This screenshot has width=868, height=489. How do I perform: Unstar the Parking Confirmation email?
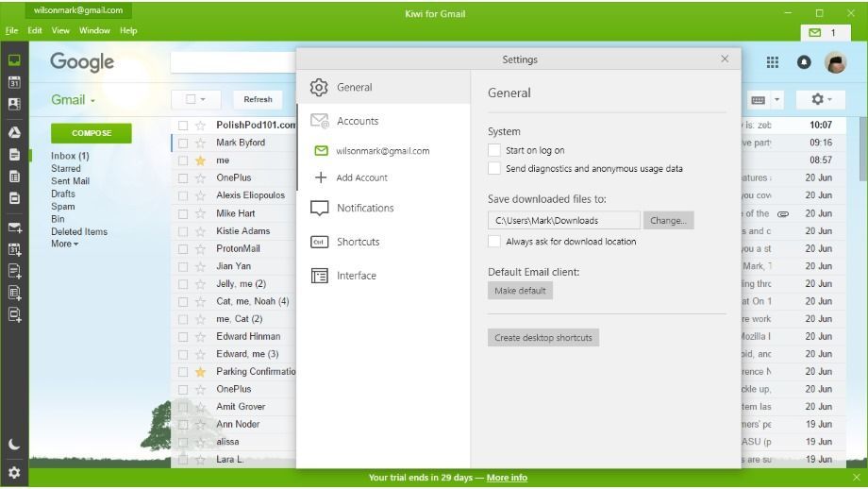click(x=200, y=372)
